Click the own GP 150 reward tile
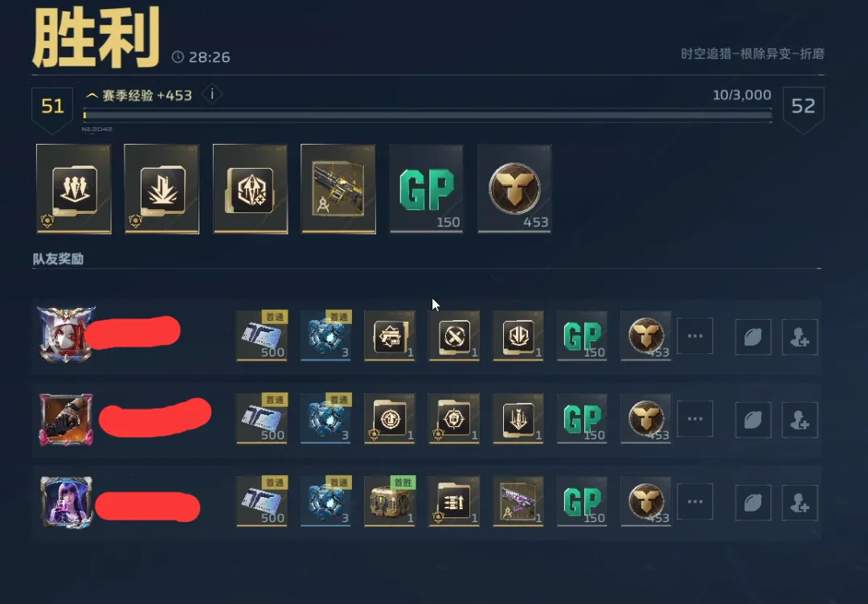 coord(426,189)
